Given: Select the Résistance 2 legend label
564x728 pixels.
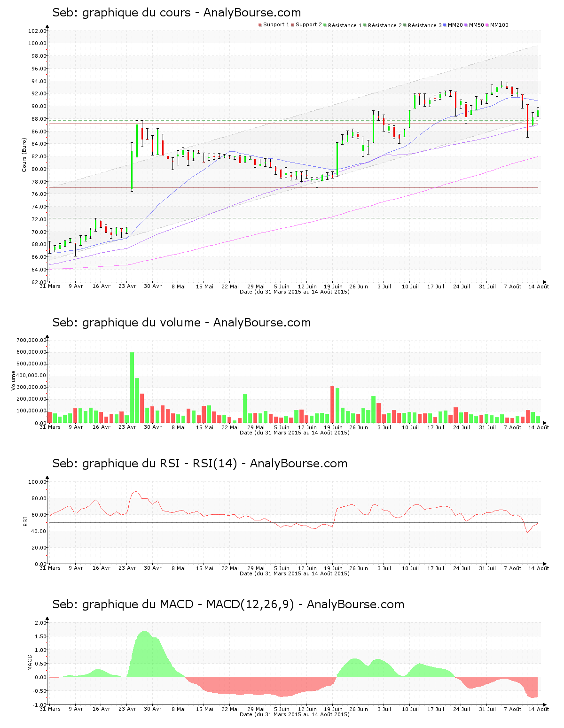Looking at the screenshot, I should click(x=385, y=25).
